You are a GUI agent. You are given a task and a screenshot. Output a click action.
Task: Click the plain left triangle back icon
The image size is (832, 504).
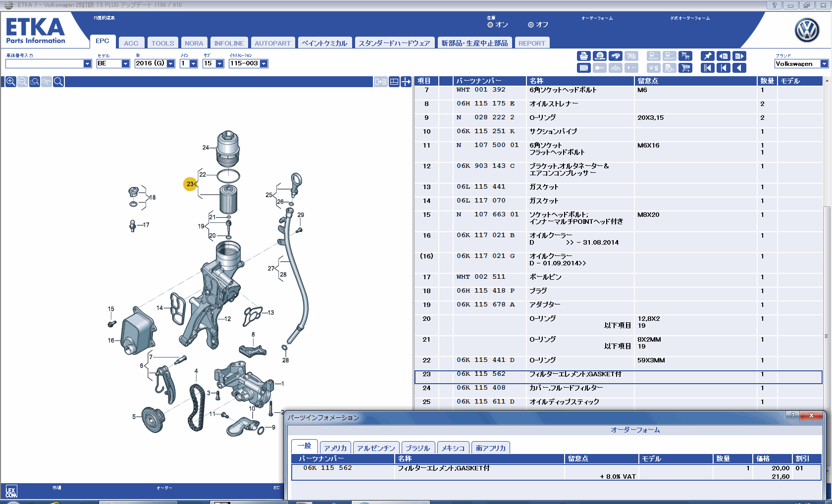tap(739, 68)
